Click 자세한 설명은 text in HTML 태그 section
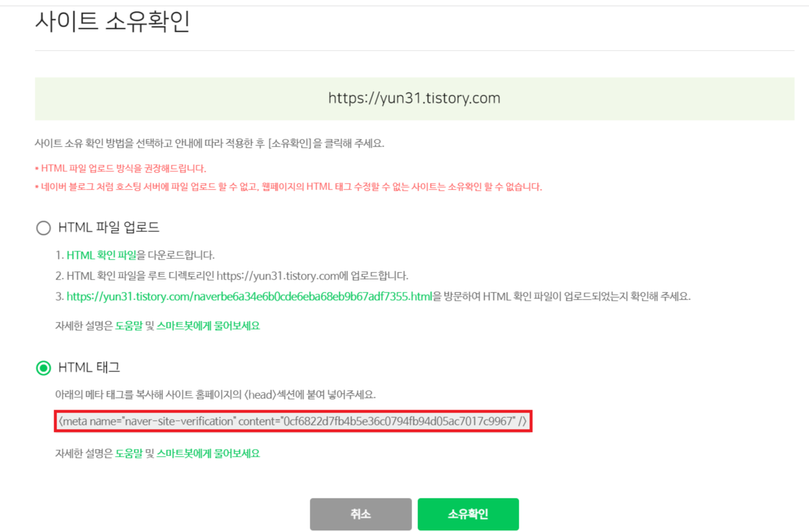Viewport: 809px width, 532px height. tap(84, 454)
